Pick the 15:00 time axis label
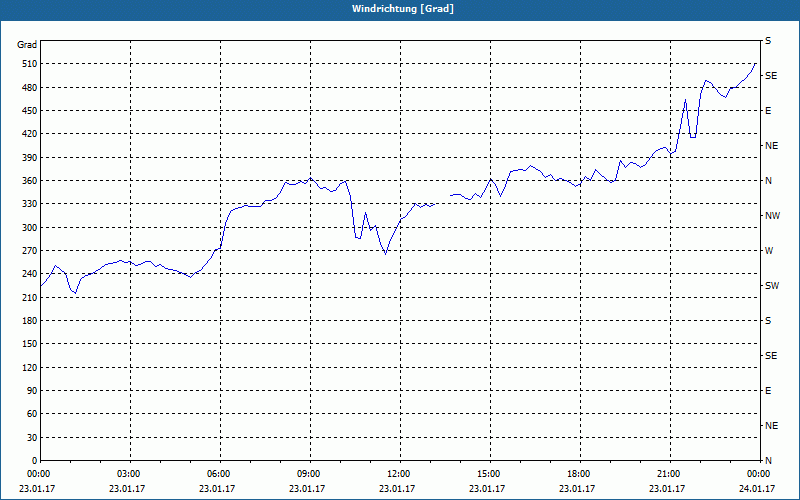800x500 pixels. pyautogui.click(x=490, y=474)
